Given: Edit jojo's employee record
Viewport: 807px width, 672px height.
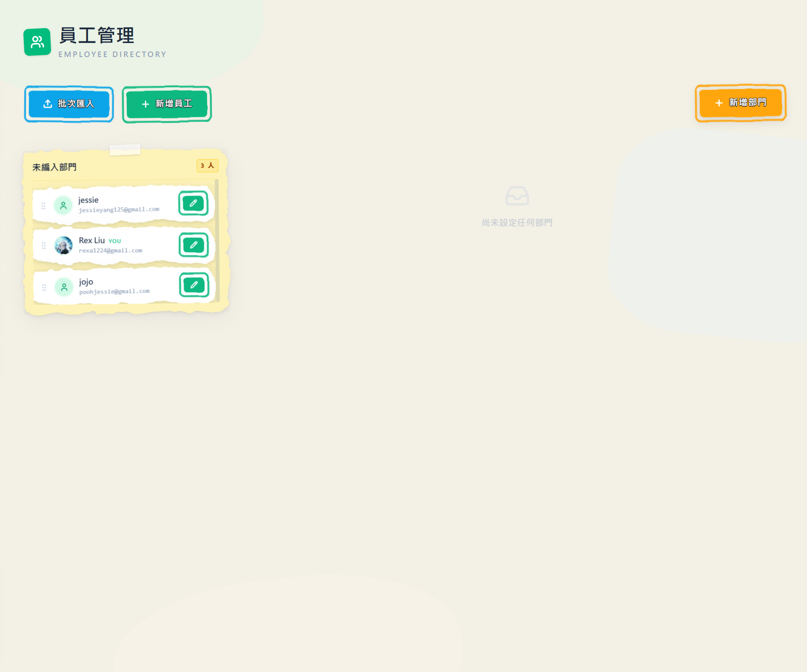Looking at the screenshot, I should [194, 285].
